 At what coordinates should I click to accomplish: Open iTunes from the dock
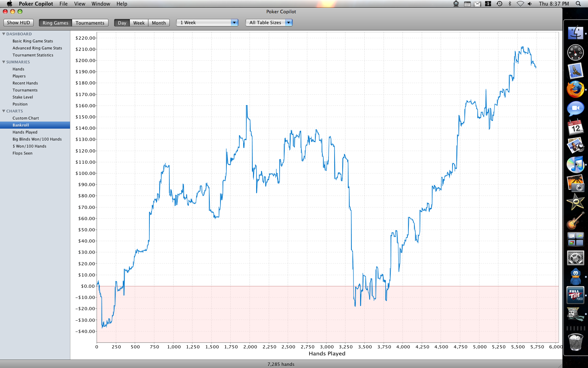[575, 165]
